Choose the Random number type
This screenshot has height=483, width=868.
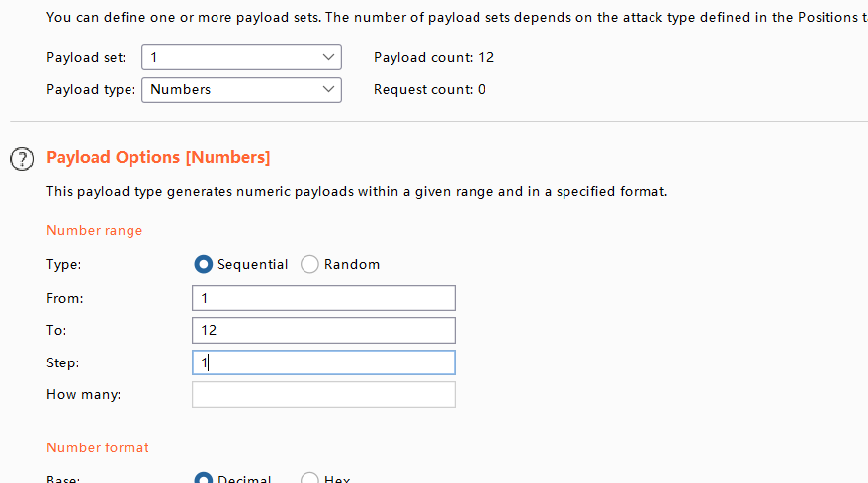coord(310,264)
